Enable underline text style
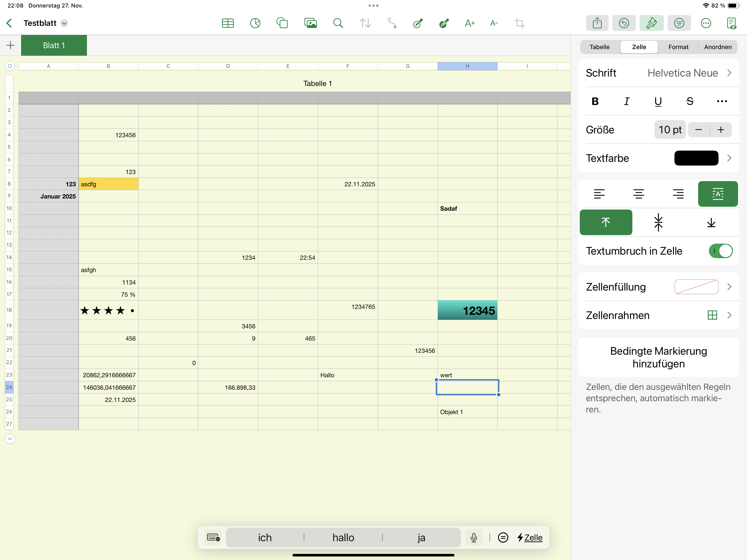 tap(658, 101)
